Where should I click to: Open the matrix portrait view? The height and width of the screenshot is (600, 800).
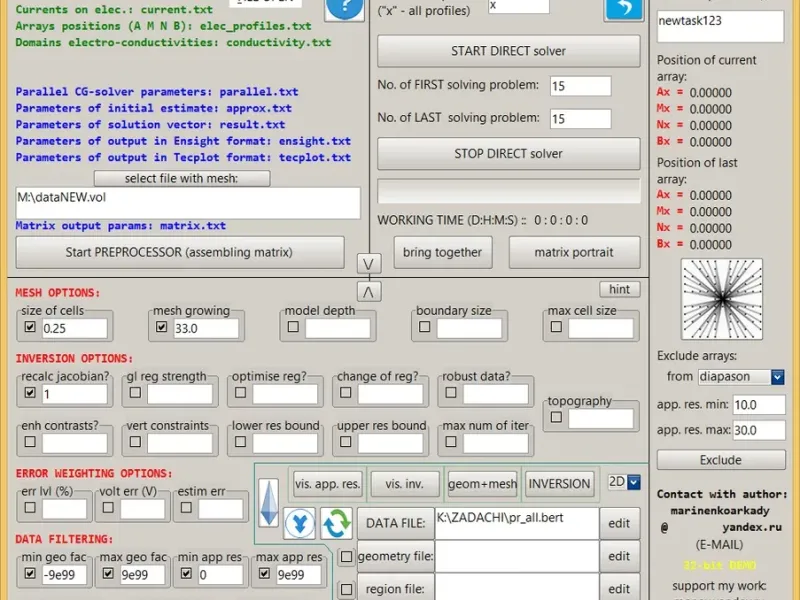coord(574,252)
